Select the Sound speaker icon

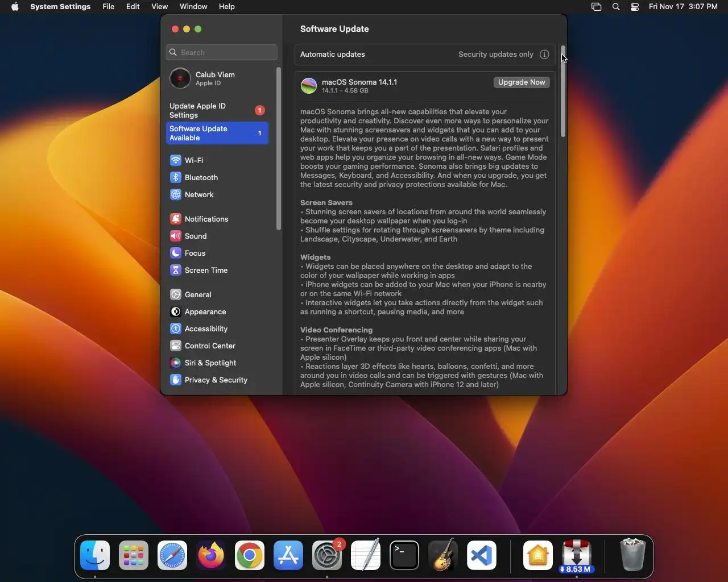pyautogui.click(x=176, y=236)
